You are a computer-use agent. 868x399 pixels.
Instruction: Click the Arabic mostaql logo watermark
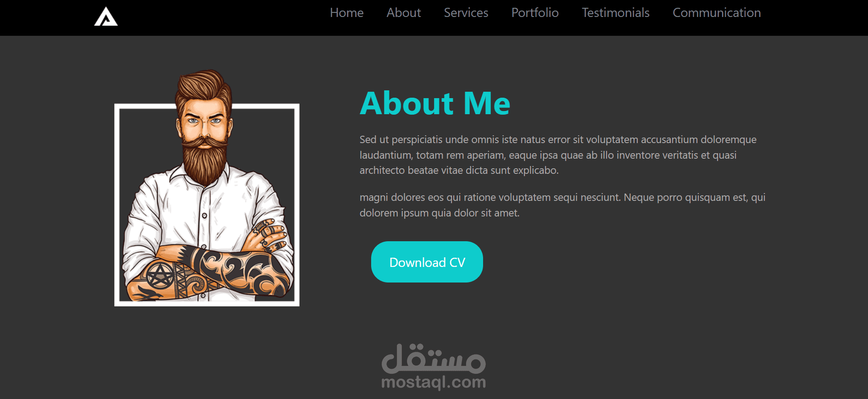pyautogui.click(x=434, y=358)
